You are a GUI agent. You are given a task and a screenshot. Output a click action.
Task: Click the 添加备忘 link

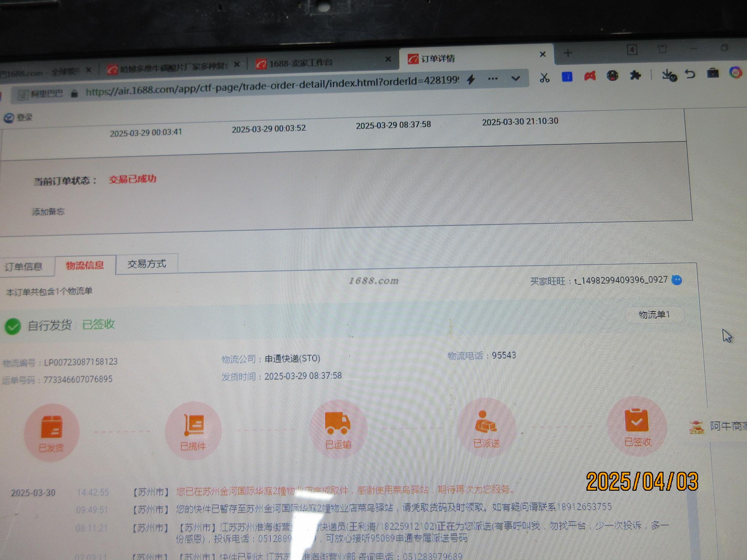[x=48, y=212]
